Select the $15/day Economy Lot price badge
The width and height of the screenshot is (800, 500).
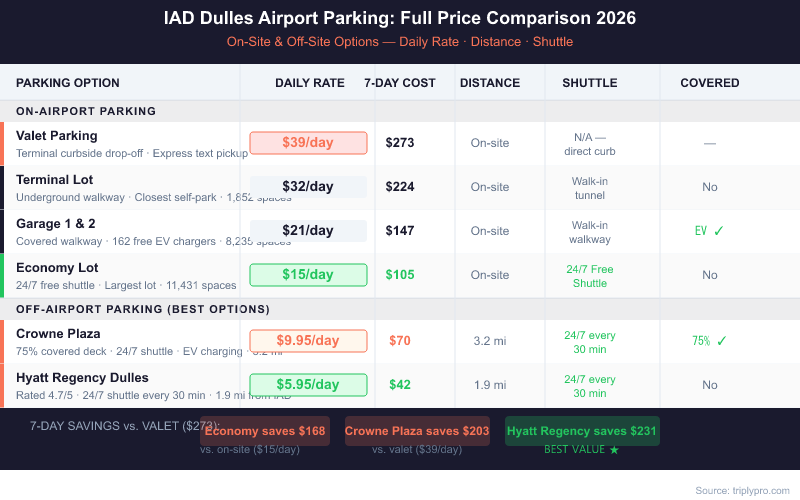308,275
